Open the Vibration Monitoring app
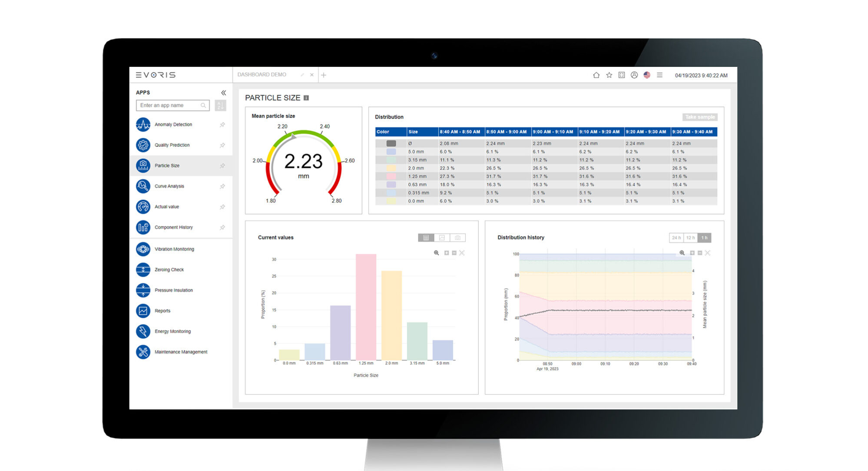Screen dimensions: 868x471 click(174, 249)
